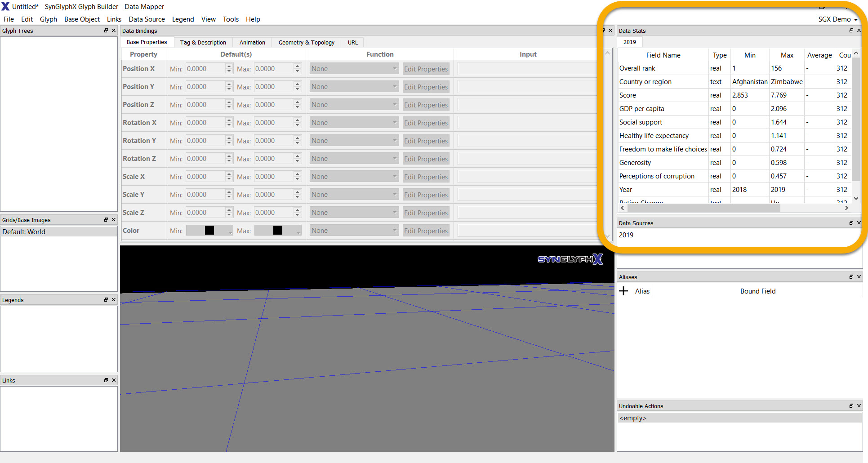868x463 pixels.
Task: Close the Aliases panel
Action: (x=859, y=277)
